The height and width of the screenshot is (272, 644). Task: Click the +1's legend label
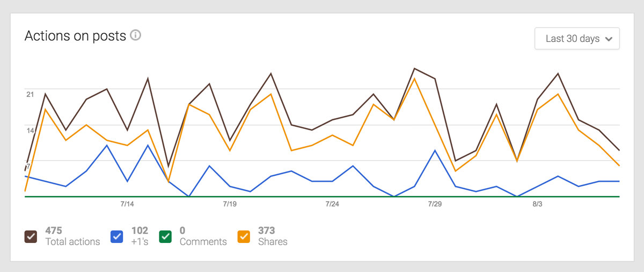[140, 242]
